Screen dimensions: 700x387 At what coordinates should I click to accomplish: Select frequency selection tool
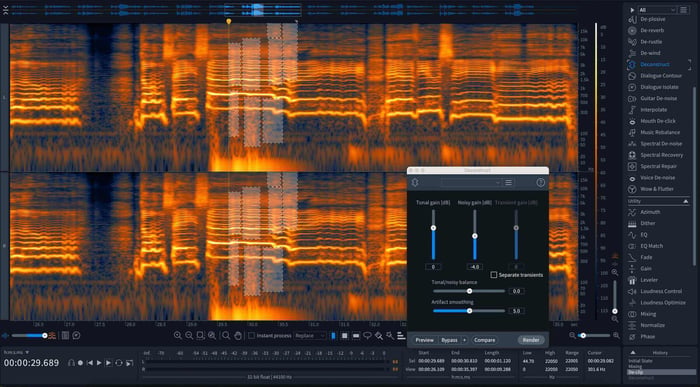(356, 336)
